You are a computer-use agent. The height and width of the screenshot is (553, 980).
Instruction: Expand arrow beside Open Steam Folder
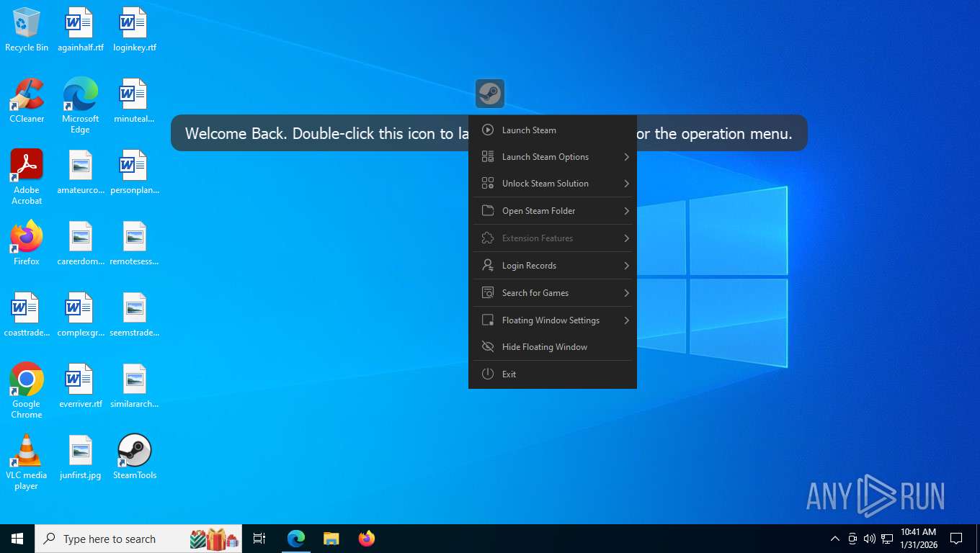coord(626,211)
